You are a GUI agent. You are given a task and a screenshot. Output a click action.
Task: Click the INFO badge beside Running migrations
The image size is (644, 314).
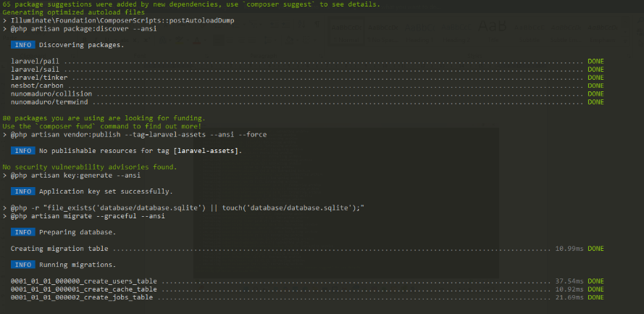pos(22,265)
